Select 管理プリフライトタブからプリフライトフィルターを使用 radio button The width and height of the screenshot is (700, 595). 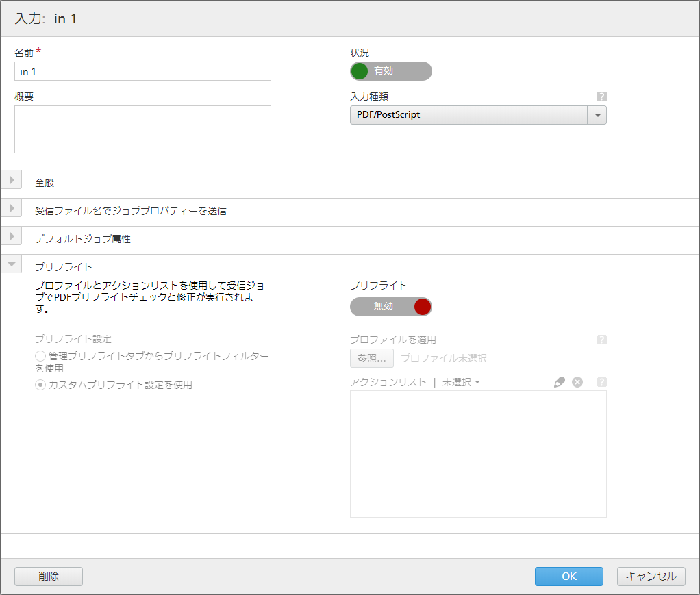pos(40,356)
